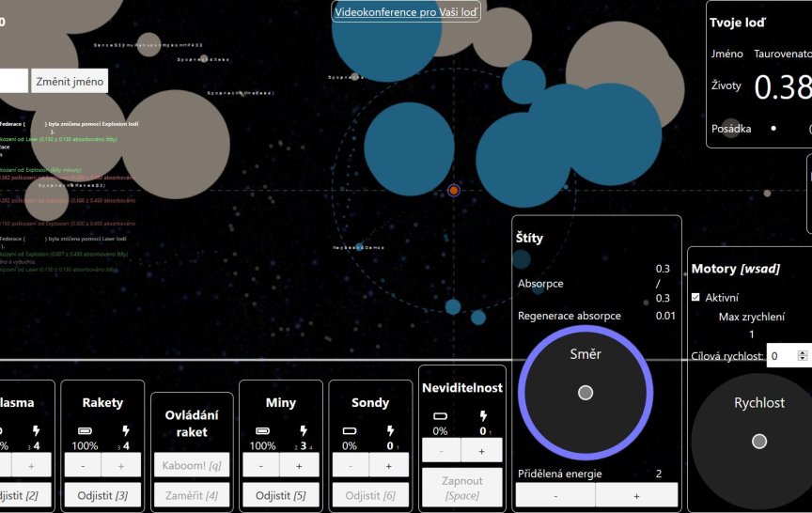Click the Neviditelnost battery icon
The image size is (812, 513).
(x=439, y=415)
